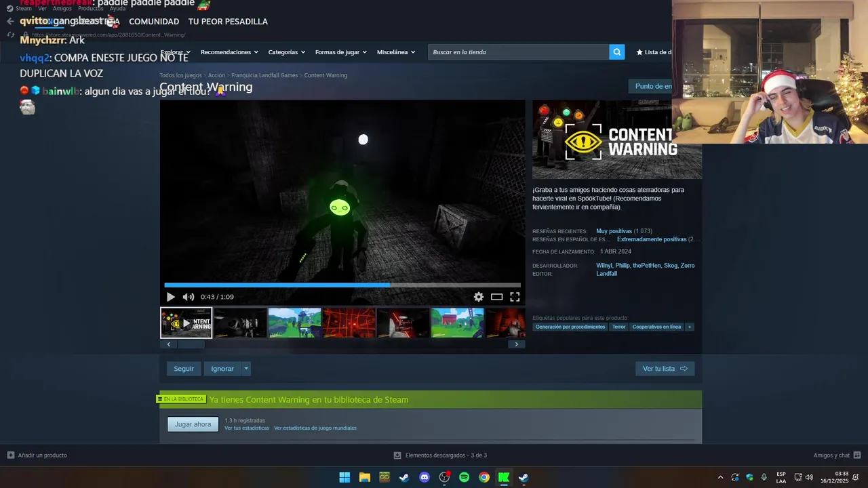Screen dimensions: 868x488
Task: Click left arrow of thumbnail strip
Action: pyautogui.click(x=169, y=344)
